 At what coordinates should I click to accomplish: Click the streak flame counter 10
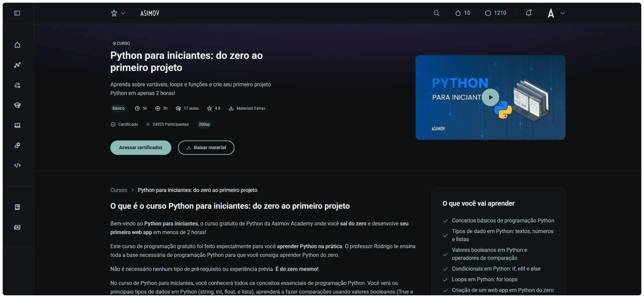coord(463,13)
